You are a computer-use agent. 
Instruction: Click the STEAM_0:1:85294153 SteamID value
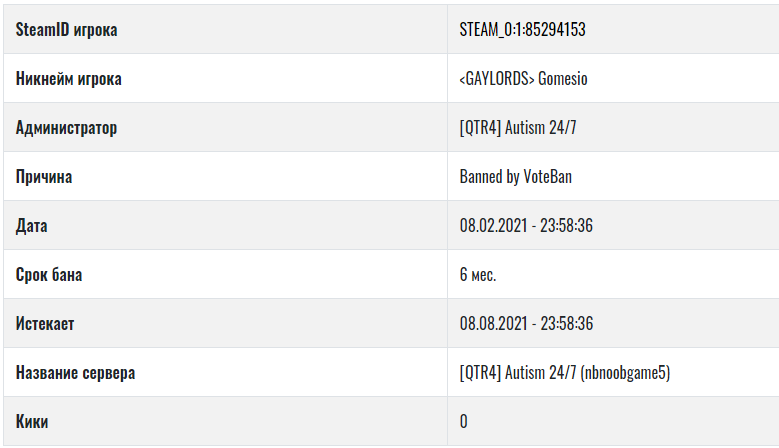pos(522,30)
